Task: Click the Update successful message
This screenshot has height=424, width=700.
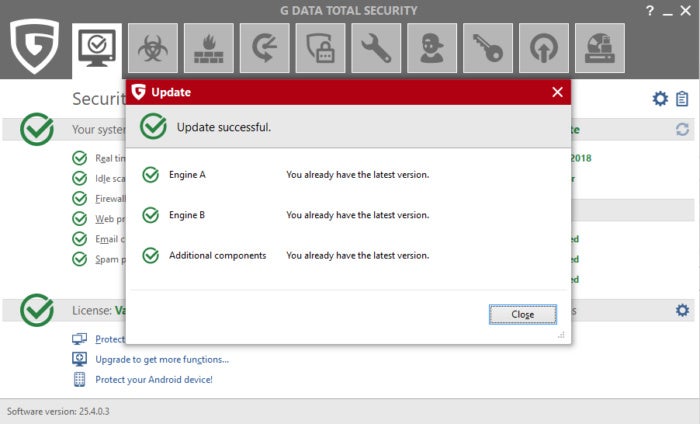Action: click(224, 127)
